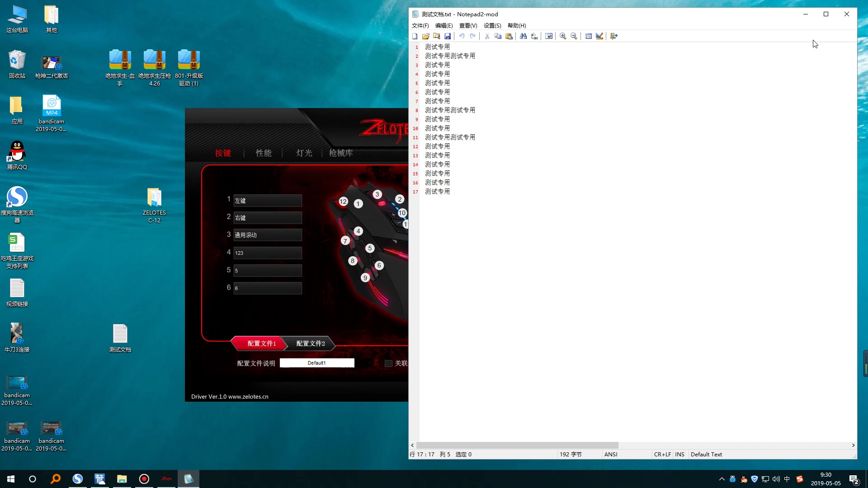This screenshot has height=488, width=868.
Task: Click the horizontal scrollbar in Notepad2
Action: coord(517,446)
